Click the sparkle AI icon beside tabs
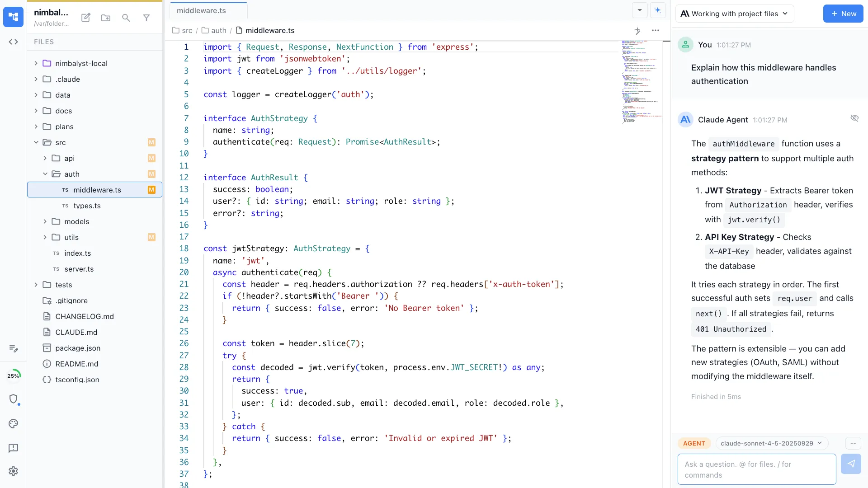Image resolution: width=868 pixels, height=488 pixels. [x=658, y=10]
